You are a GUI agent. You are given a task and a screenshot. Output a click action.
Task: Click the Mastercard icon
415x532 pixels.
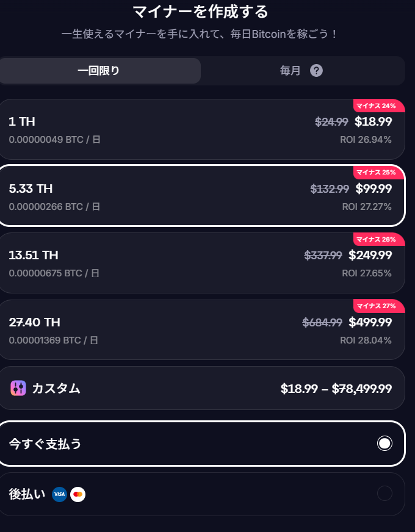pyautogui.click(x=78, y=494)
